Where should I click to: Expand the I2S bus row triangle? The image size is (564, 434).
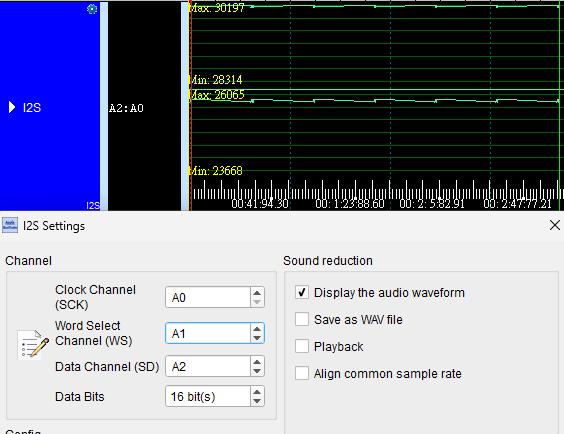coord(12,107)
